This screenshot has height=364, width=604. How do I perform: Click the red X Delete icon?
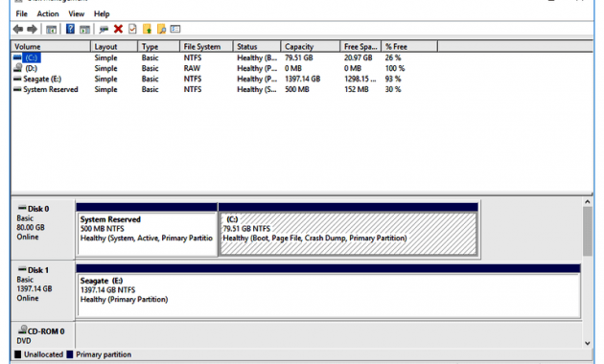pos(118,29)
